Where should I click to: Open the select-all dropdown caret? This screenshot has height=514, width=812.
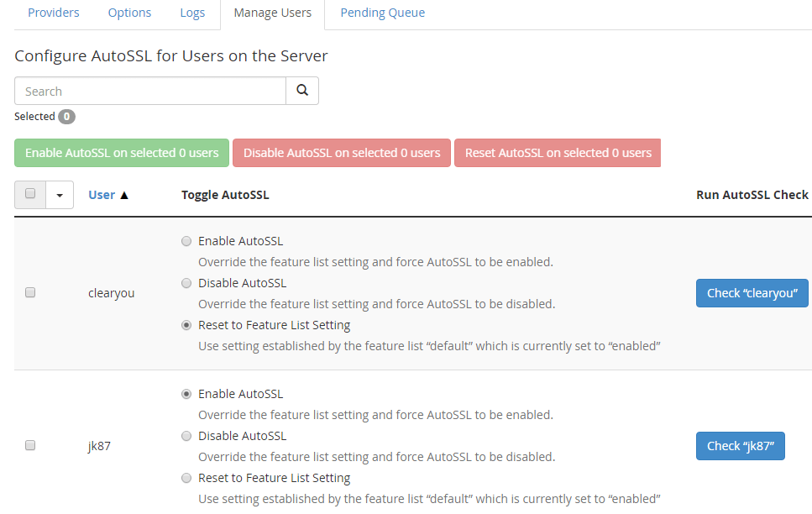pyautogui.click(x=60, y=195)
